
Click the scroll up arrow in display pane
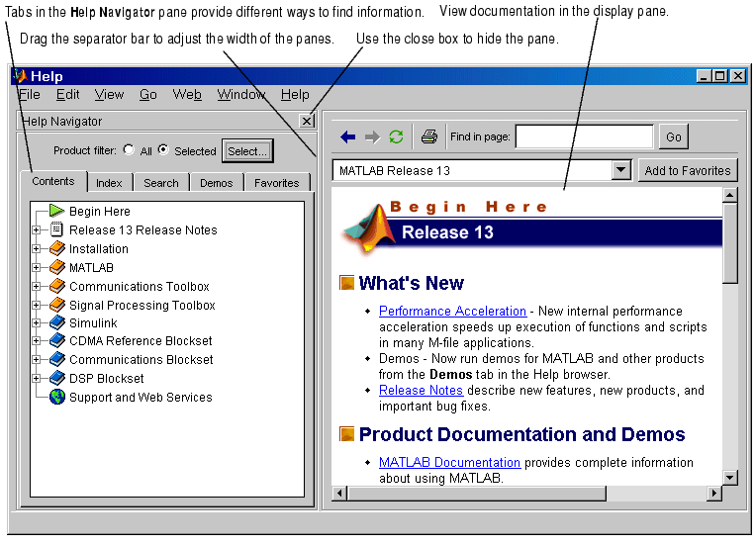[x=730, y=195]
